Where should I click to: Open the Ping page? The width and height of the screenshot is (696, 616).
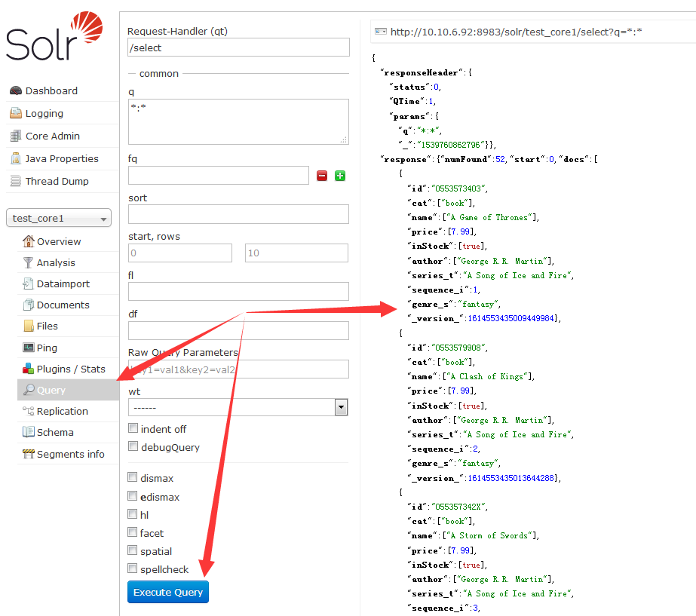pyautogui.click(x=47, y=348)
